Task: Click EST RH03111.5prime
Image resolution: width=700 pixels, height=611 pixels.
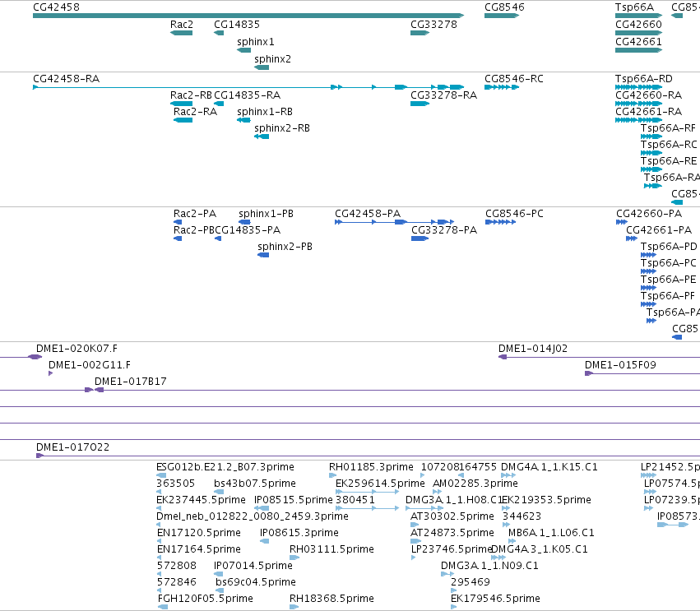Action: [294, 558]
